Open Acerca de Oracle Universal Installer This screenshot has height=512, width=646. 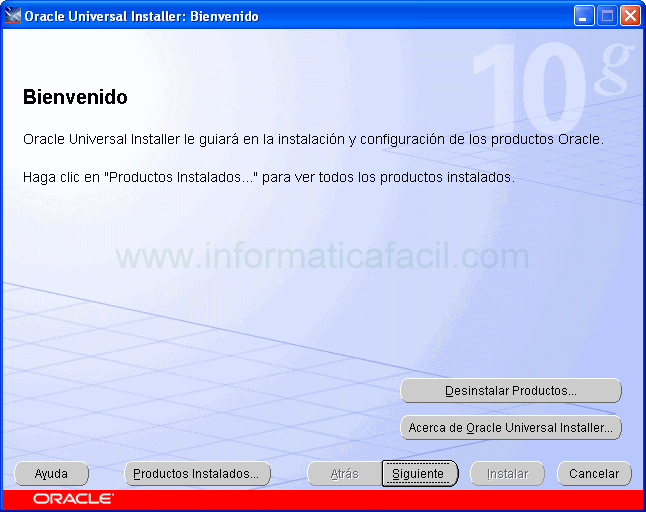click(511, 428)
